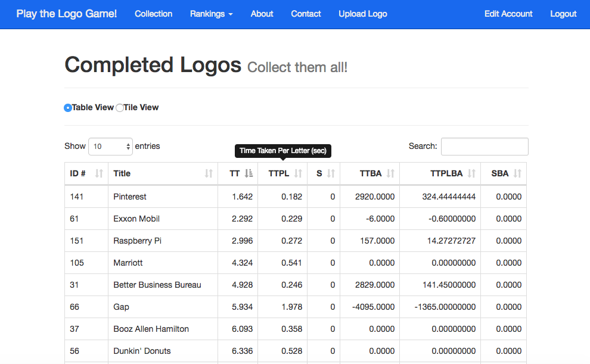Click the TTPL value 0.541

pyautogui.click(x=291, y=263)
